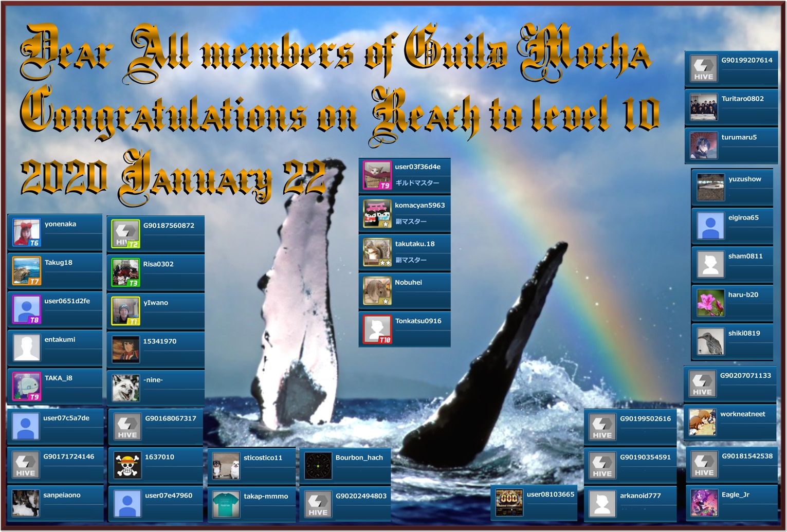Screen dimensions: 787x532
Task: Open sanpeiaono's cat photo avatar
Action: pos(26,504)
